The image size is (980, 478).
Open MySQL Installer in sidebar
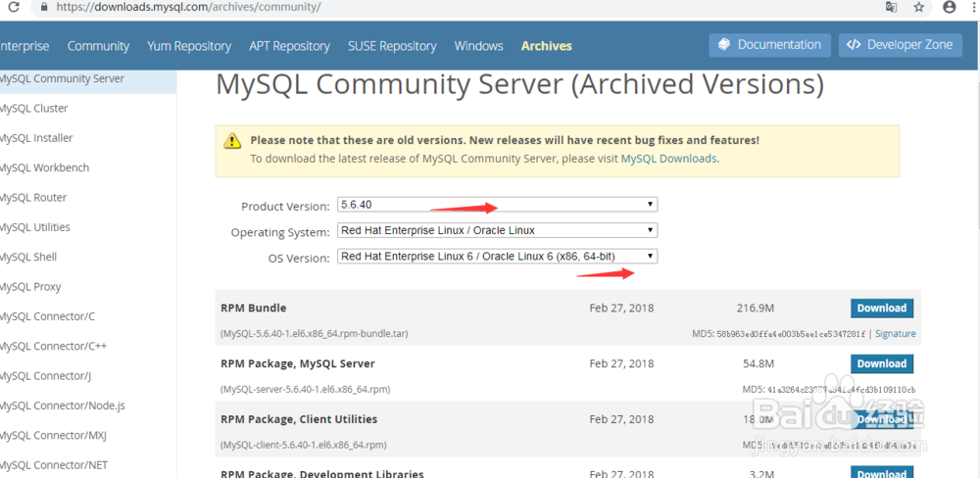[x=36, y=138]
